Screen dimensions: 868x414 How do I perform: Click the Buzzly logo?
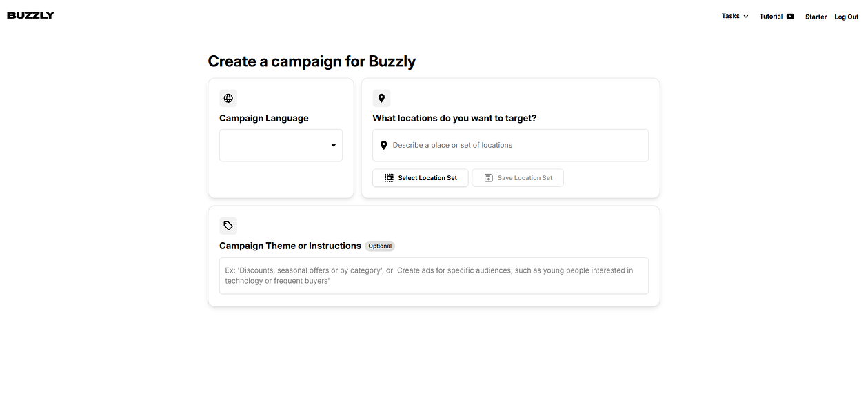coord(30,14)
